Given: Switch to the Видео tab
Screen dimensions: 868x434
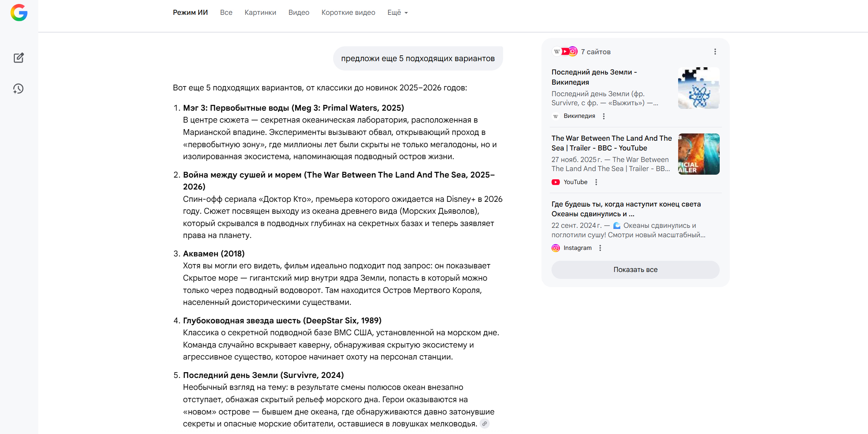Looking at the screenshot, I should pos(299,12).
